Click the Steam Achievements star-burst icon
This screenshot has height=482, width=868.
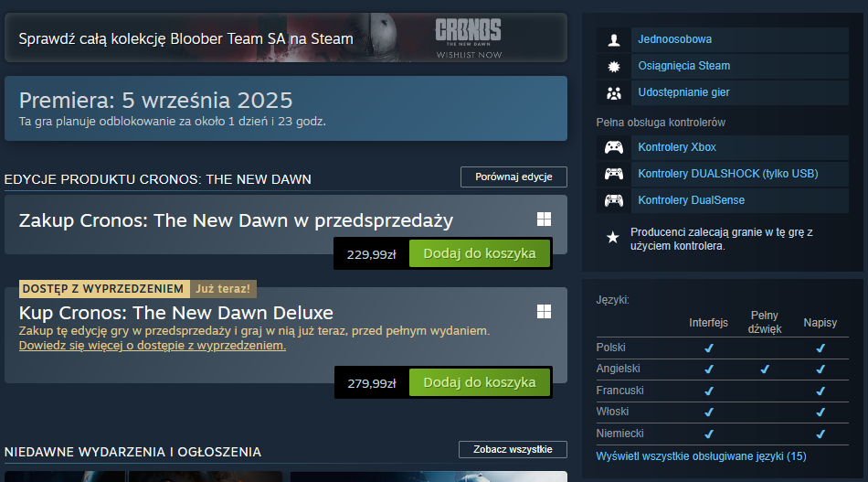[614, 67]
